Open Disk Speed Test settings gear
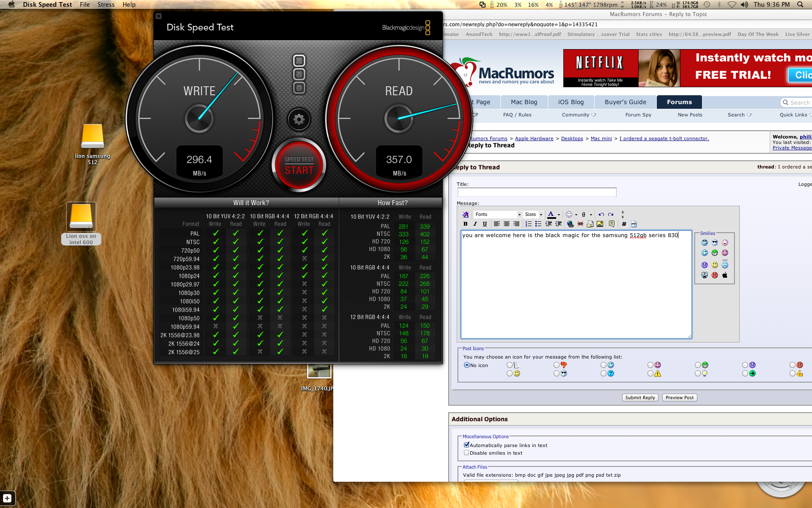The height and width of the screenshot is (508, 812). click(299, 119)
